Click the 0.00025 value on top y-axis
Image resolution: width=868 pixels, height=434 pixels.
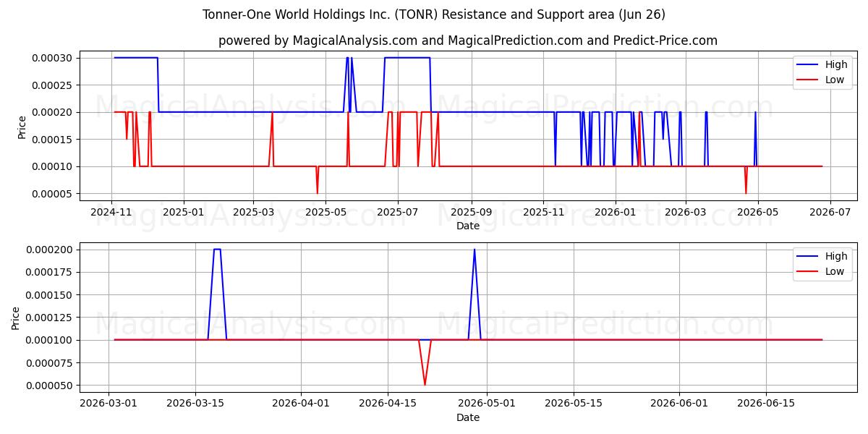click(x=52, y=85)
